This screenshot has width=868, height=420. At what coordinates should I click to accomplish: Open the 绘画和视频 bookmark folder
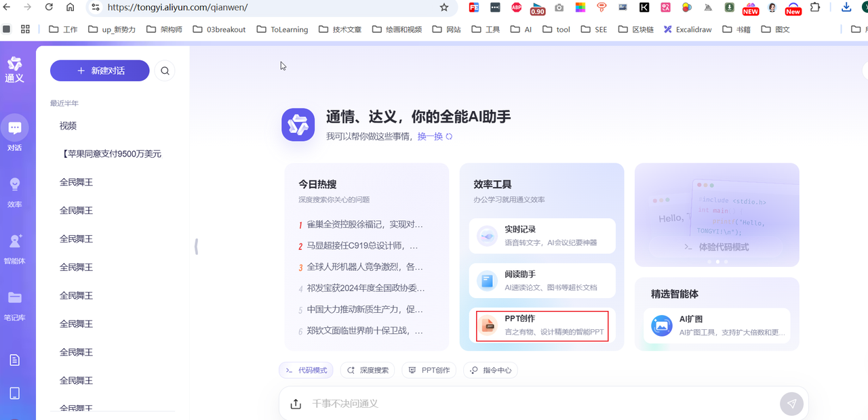[x=397, y=29]
